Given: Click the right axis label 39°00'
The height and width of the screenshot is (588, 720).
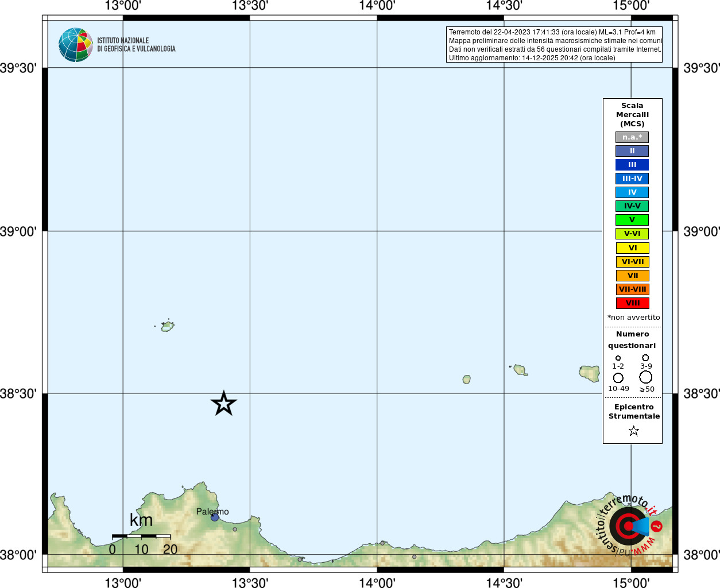Looking at the screenshot, I should [702, 231].
